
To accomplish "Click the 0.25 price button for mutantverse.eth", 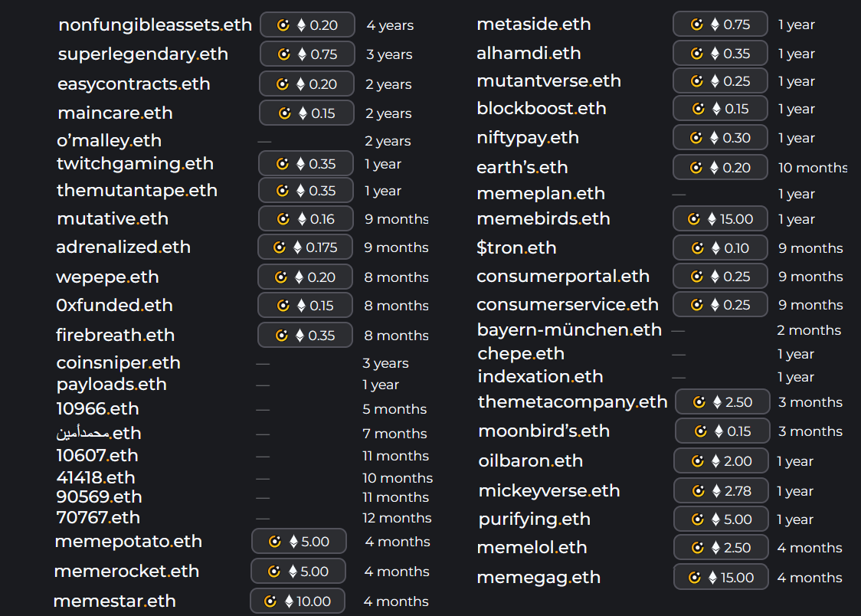I will coord(720,81).
